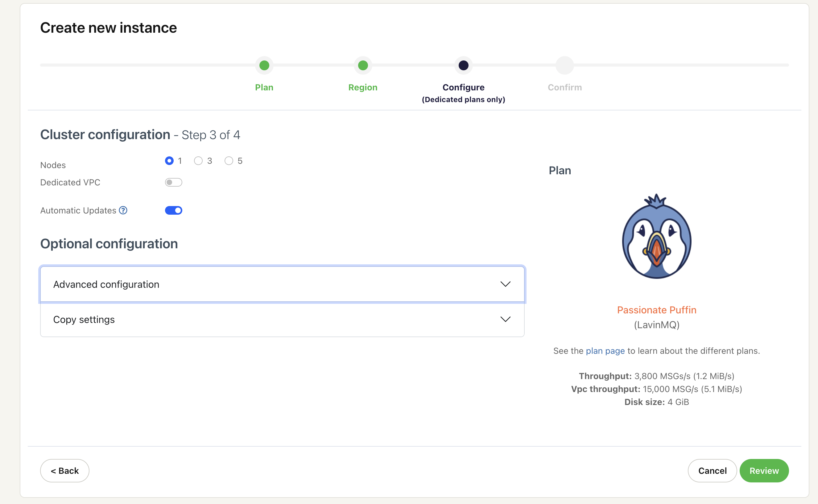
Task: Click the green Plan step circle
Action: pos(264,65)
